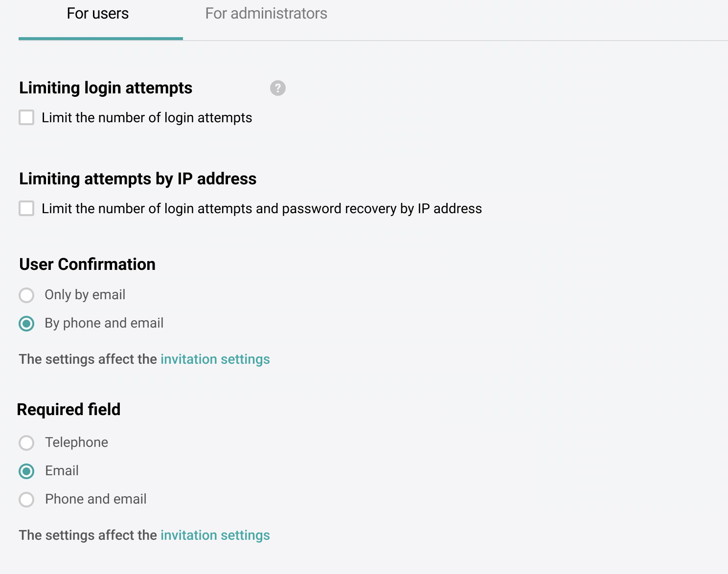The width and height of the screenshot is (728, 574).
Task: Click the Required field heading
Action: click(x=68, y=409)
